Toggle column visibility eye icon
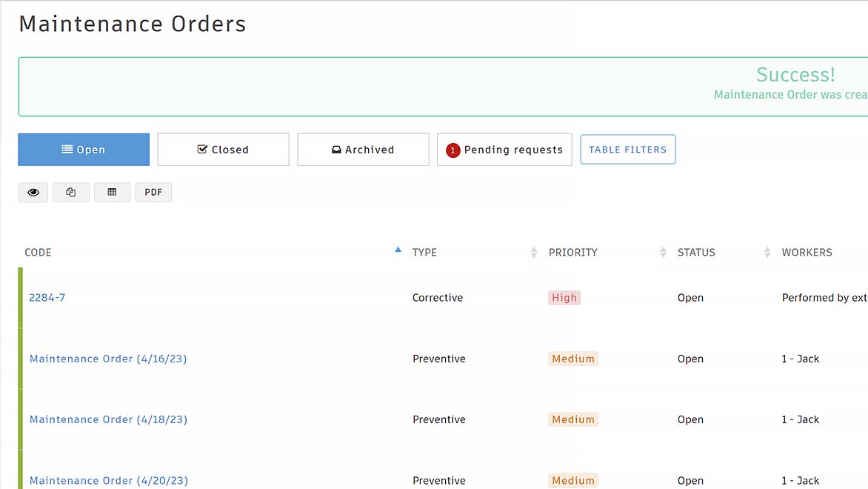 tap(33, 193)
